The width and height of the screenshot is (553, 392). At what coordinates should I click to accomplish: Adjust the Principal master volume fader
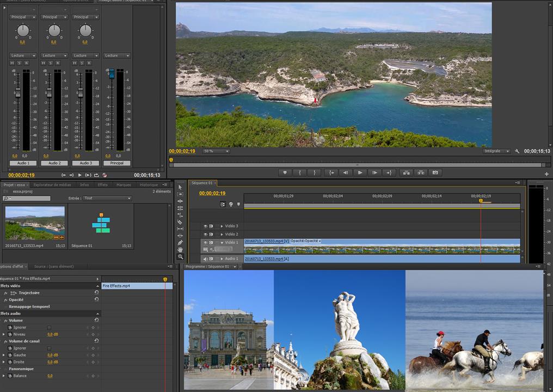pos(112,73)
